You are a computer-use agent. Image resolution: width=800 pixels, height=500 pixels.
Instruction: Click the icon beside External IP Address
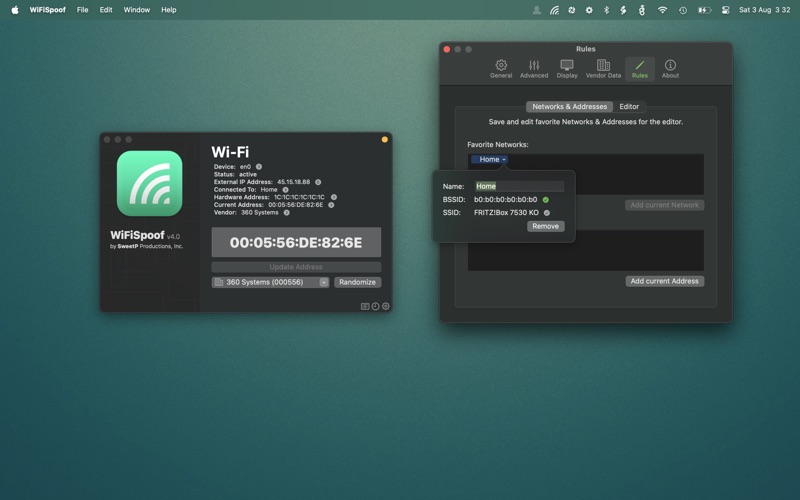(x=318, y=182)
